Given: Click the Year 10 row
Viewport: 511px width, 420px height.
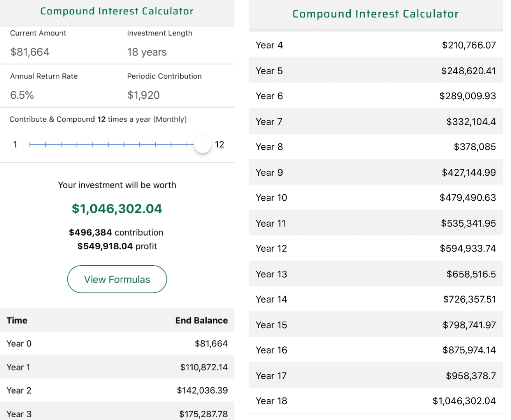Looking at the screenshot, I should pyautogui.click(x=376, y=198).
